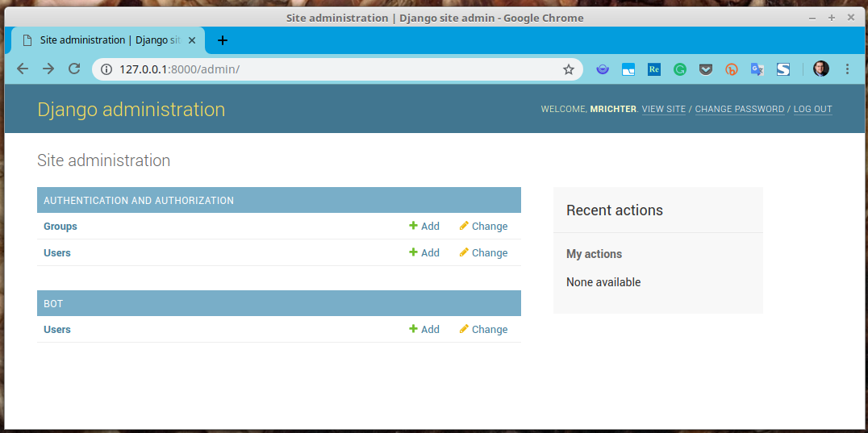Minimize the Chrome window
Viewport: 868px width, 433px height.
(812, 19)
